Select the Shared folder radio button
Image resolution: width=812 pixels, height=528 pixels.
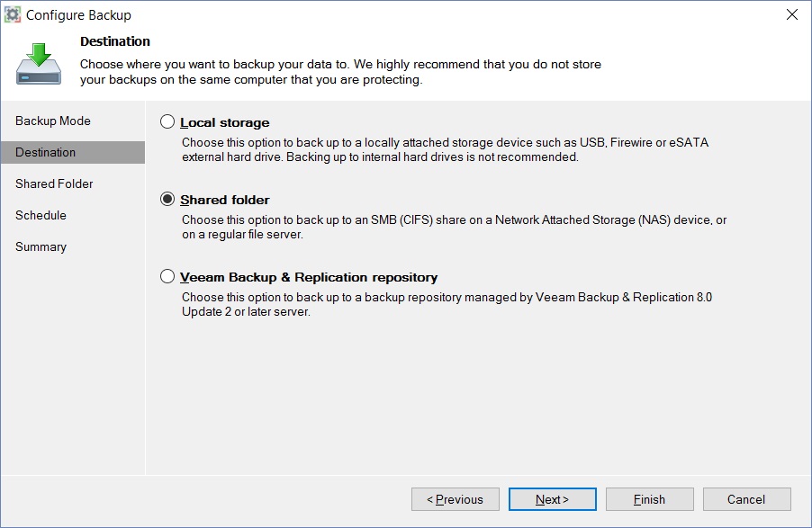pos(167,199)
